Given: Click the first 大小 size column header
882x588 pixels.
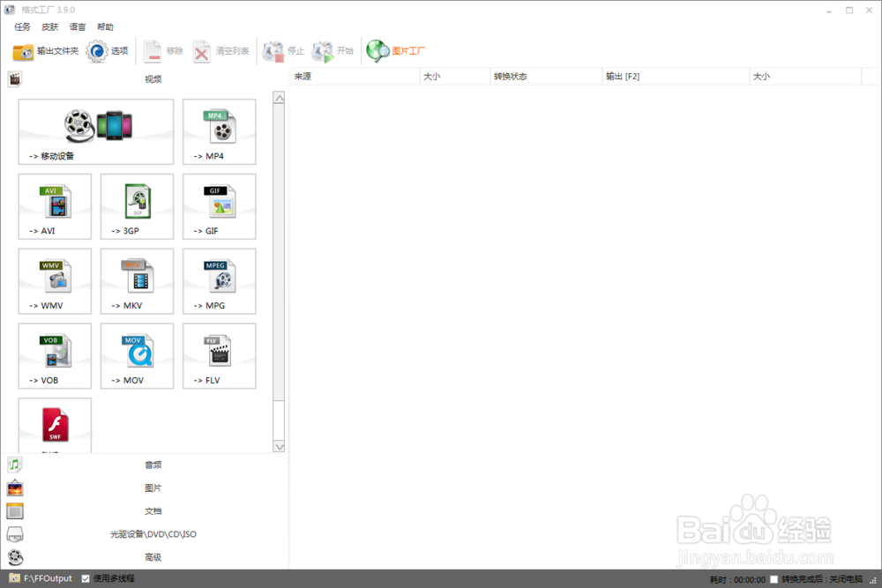Looking at the screenshot, I should [455, 77].
